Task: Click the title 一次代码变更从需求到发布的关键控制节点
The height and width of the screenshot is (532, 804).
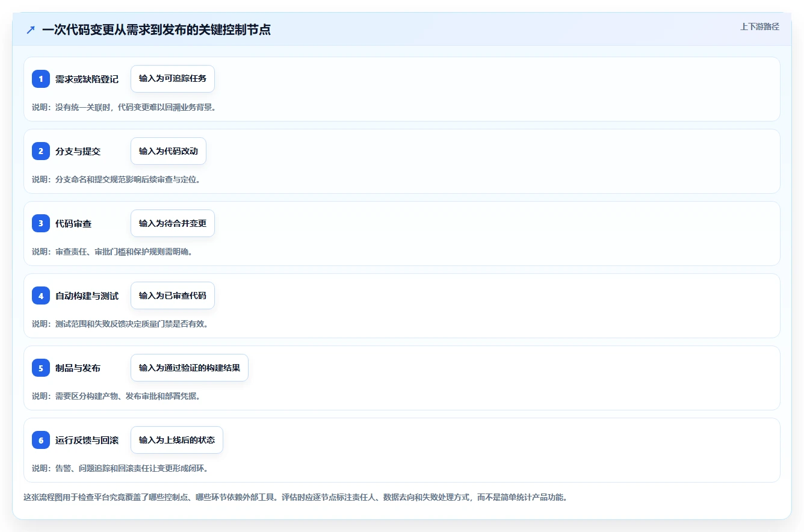Action: (x=156, y=29)
